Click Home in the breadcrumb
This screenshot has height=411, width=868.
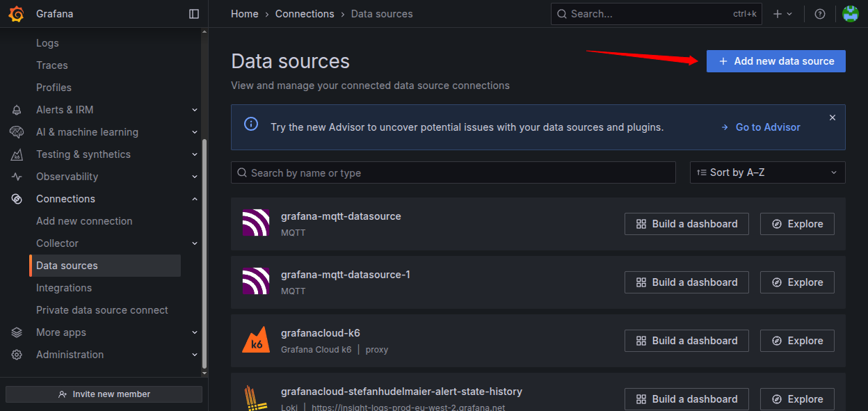245,14
